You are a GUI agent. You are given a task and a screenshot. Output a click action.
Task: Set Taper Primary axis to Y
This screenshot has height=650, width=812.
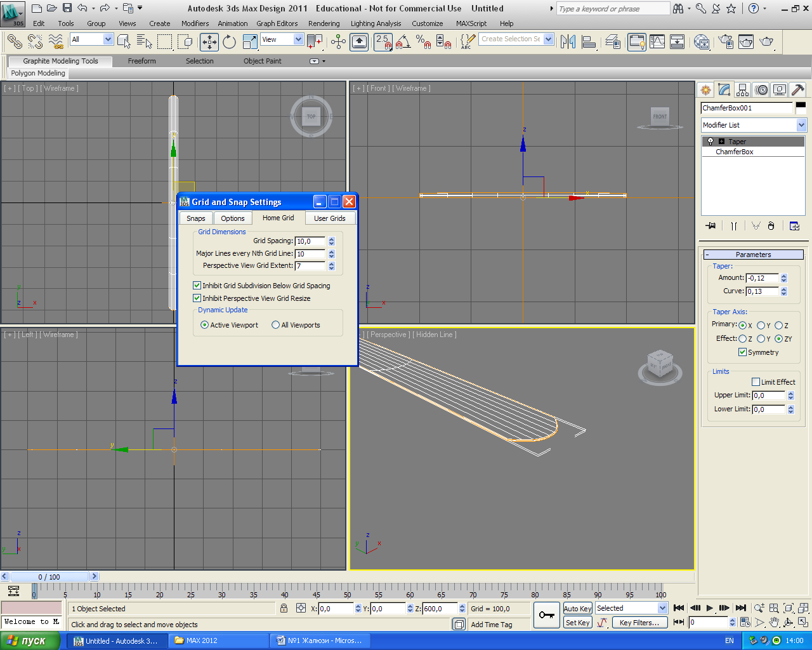click(761, 326)
